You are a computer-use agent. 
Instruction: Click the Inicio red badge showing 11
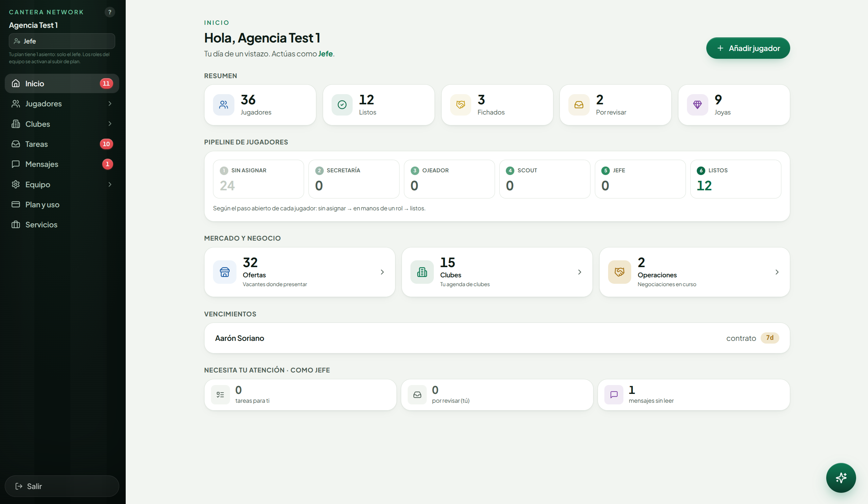[x=106, y=83]
